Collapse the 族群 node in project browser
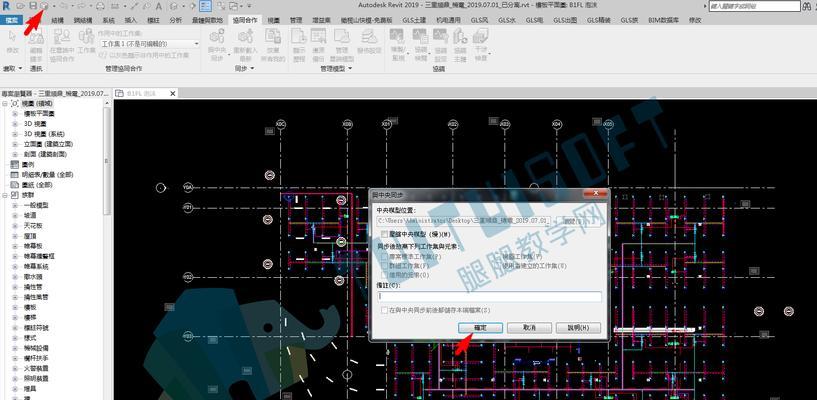 click(5, 195)
